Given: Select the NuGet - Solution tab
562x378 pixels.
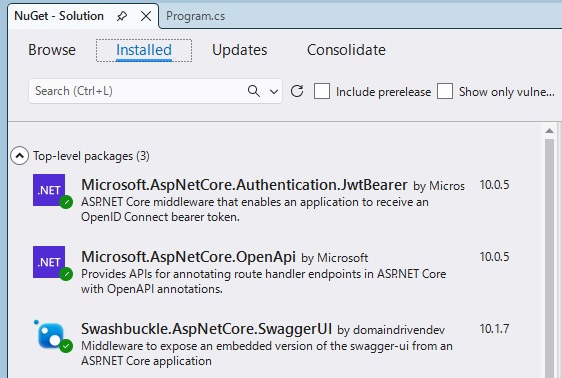Looking at the screenshot, I should pos(59,16).
